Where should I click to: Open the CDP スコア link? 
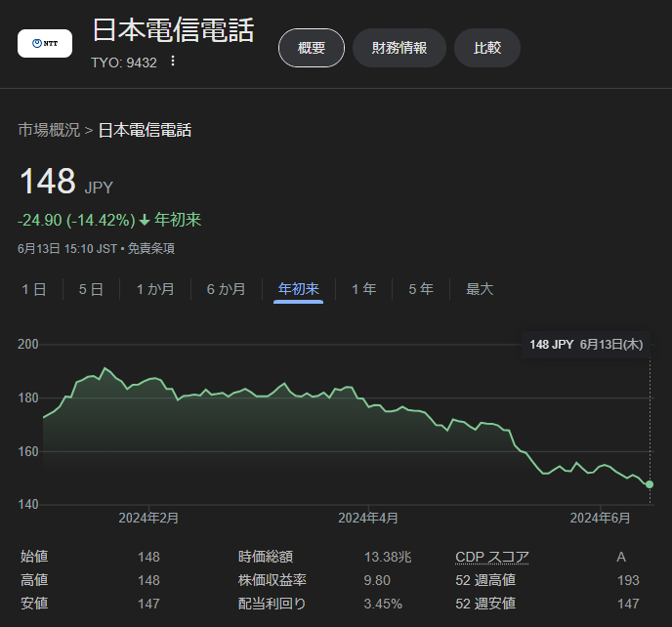[492, 557]
